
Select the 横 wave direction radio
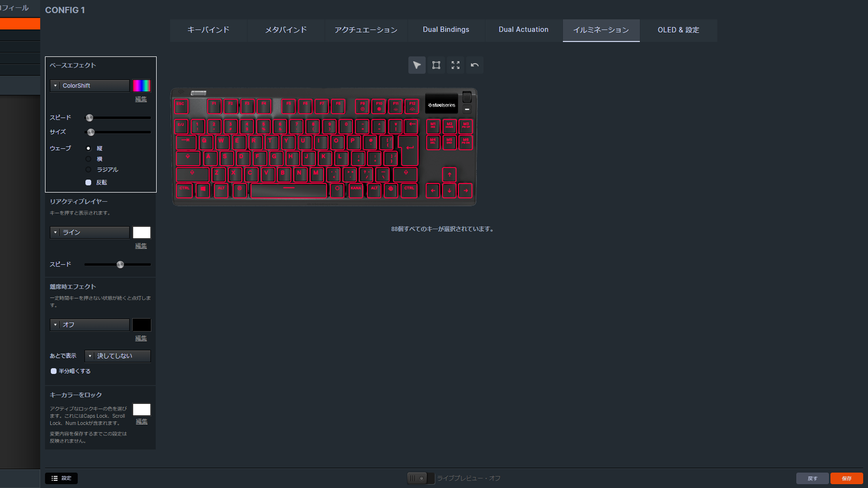click(x=89, y=159)
